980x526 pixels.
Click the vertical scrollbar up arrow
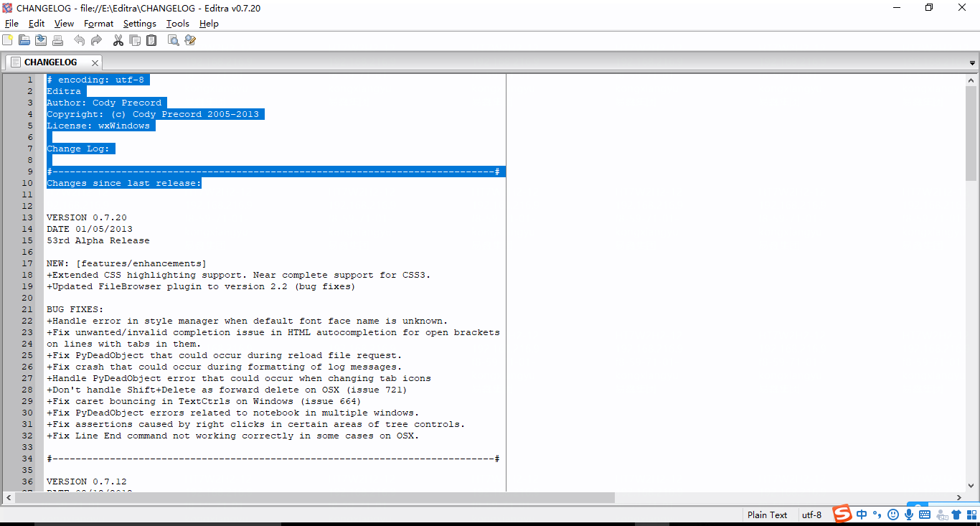(x=971, y=79)
